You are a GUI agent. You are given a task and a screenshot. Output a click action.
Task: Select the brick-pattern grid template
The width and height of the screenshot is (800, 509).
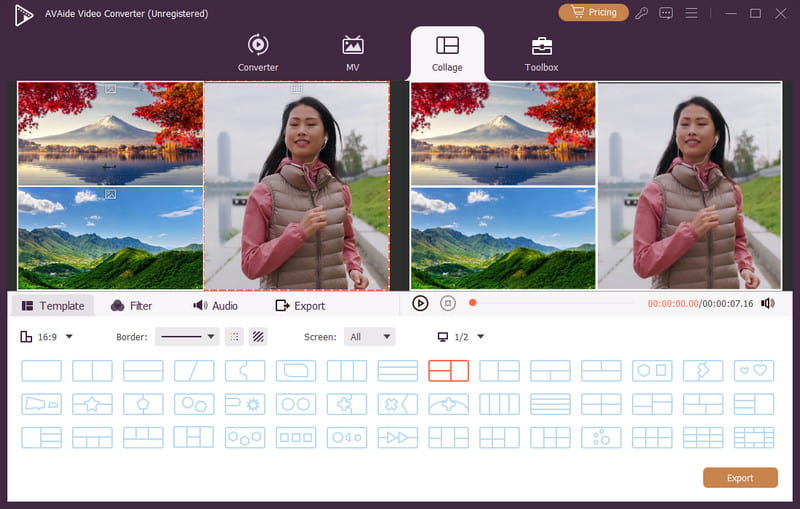(x=754, y=438)
